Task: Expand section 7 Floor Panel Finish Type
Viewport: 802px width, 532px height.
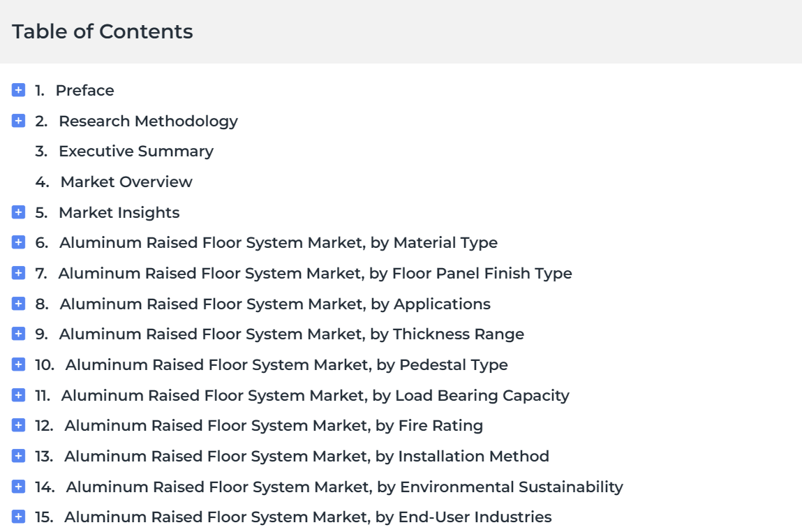Action: (x=18, y=273)
